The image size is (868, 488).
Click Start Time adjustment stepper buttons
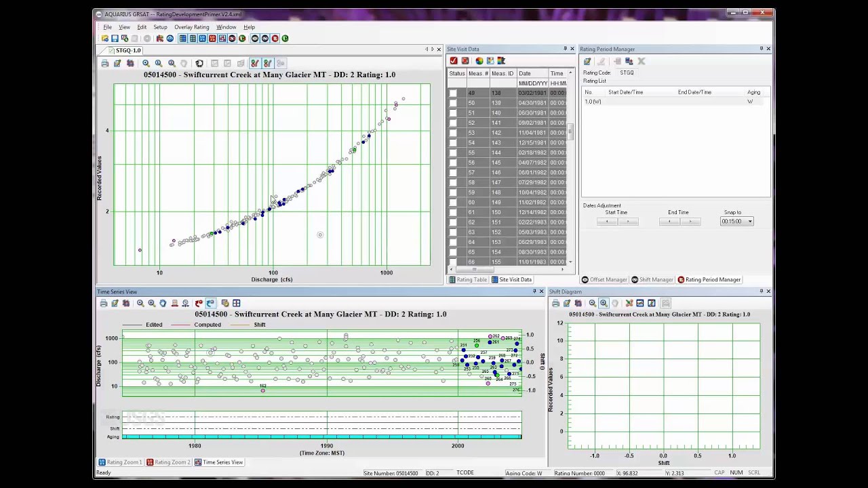tap(616, 222)
